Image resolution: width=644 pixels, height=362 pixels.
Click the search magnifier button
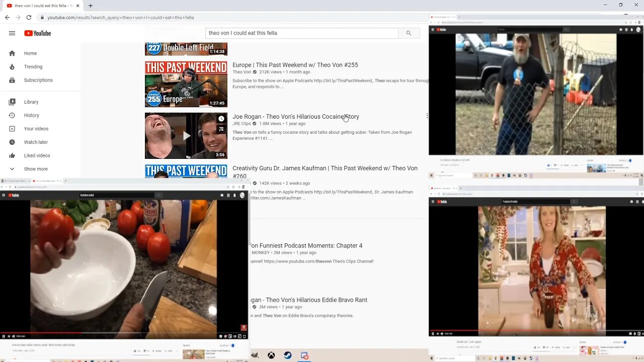409,33
